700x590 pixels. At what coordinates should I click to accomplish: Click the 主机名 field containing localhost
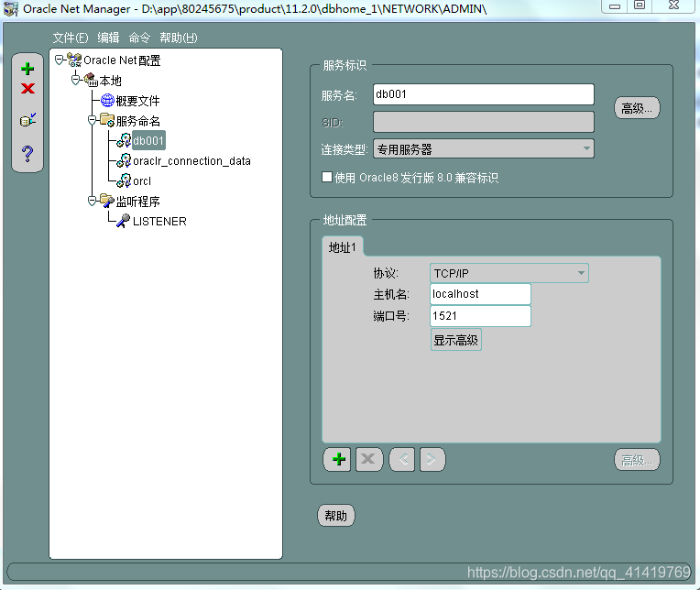(480, 294)
